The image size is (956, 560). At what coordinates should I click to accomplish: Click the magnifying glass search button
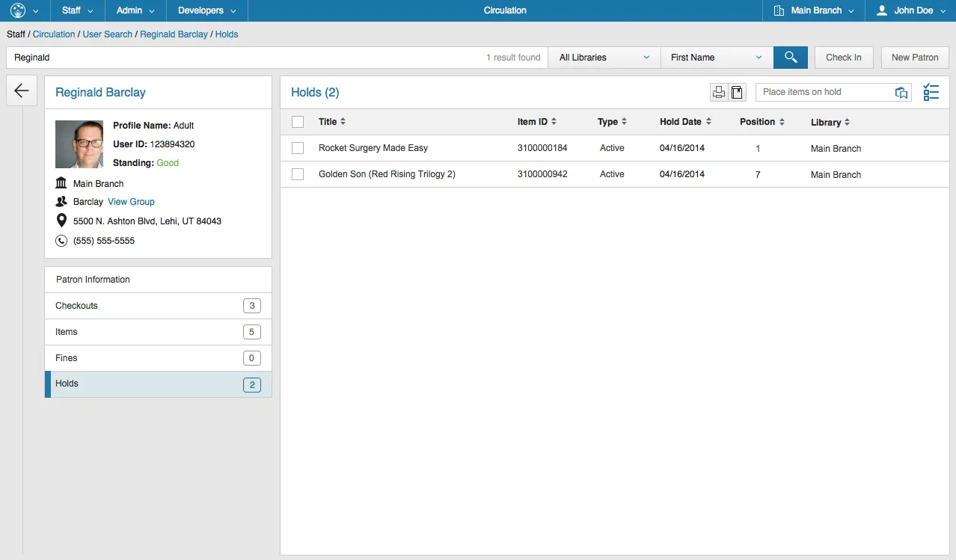(x=790, y=58)
